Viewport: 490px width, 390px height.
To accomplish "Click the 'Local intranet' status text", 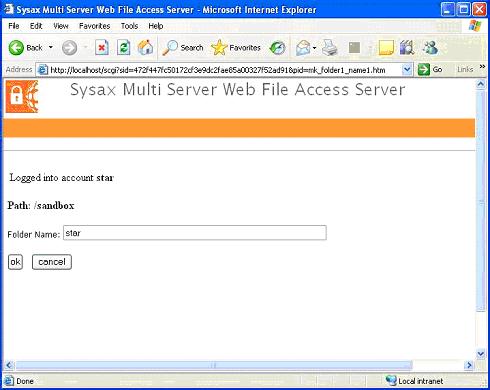I will coord(421,381).
